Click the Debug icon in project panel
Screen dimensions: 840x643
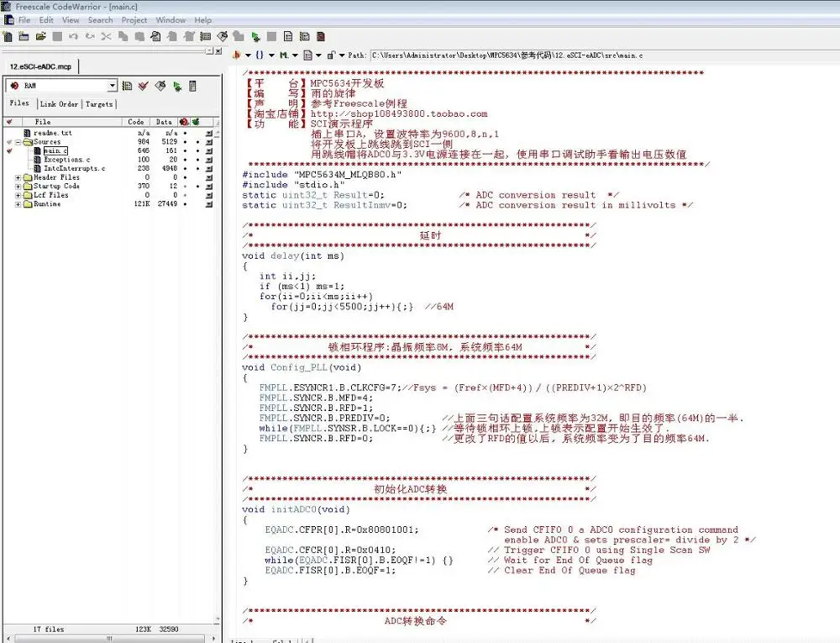click(x=177, y=86)
